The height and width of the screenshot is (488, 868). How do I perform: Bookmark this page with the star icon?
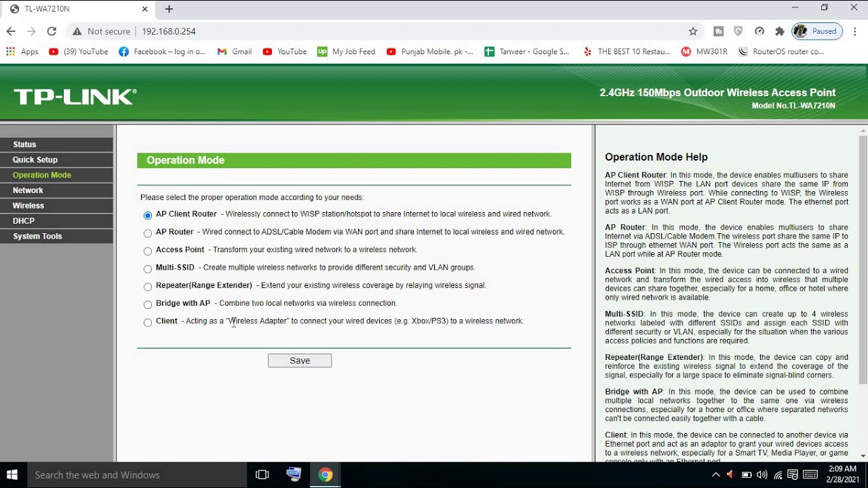(693, 31)
